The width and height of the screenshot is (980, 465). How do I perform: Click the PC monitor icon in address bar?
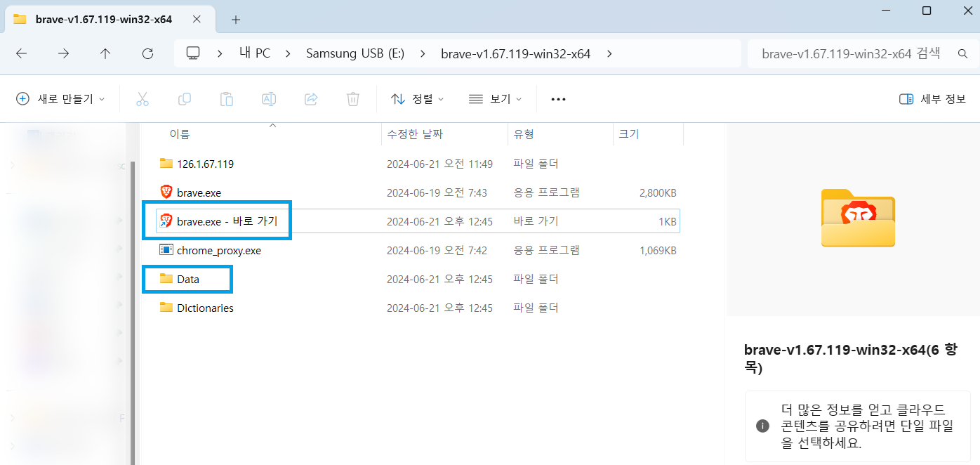[193, 53]
